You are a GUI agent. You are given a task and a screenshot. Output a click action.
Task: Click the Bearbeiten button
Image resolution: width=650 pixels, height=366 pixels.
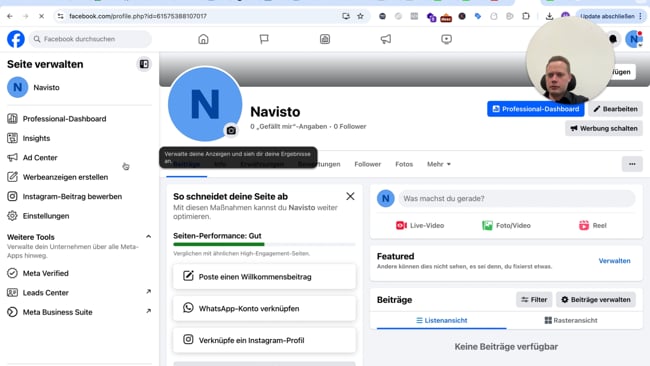click(x=616, y=109)
